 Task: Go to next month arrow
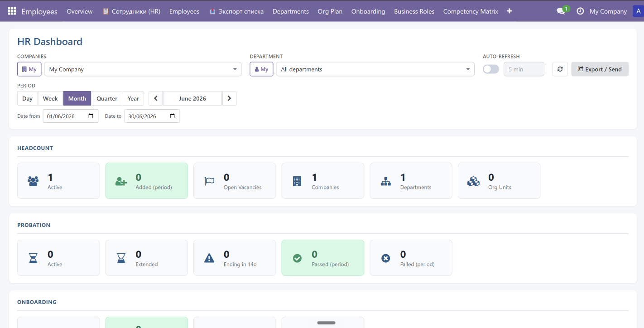click(x=229, y=98)
